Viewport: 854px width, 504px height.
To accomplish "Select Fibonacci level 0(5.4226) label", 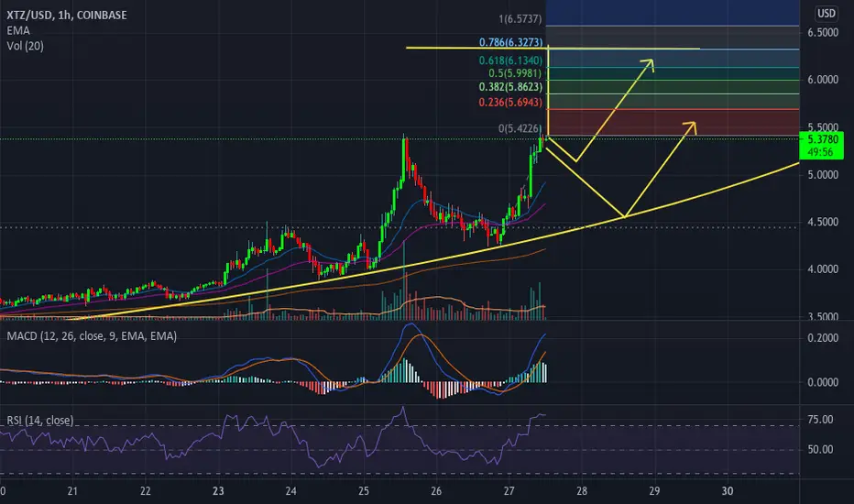I will [520, 128].
